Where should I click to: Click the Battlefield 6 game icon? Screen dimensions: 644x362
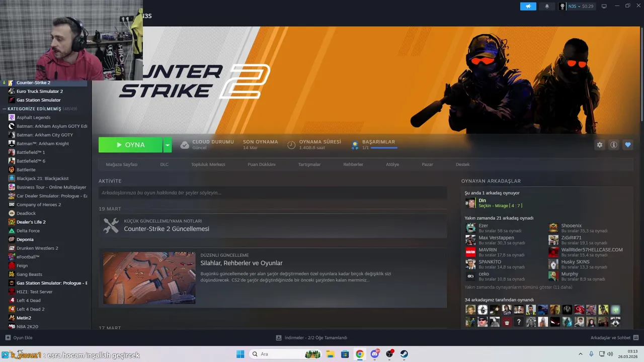click(12, 161)
